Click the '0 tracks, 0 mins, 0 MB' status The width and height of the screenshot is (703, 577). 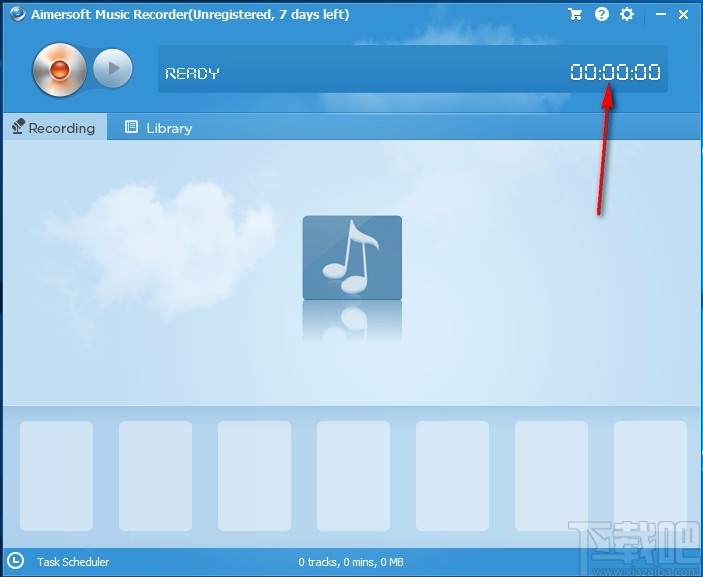351,562
